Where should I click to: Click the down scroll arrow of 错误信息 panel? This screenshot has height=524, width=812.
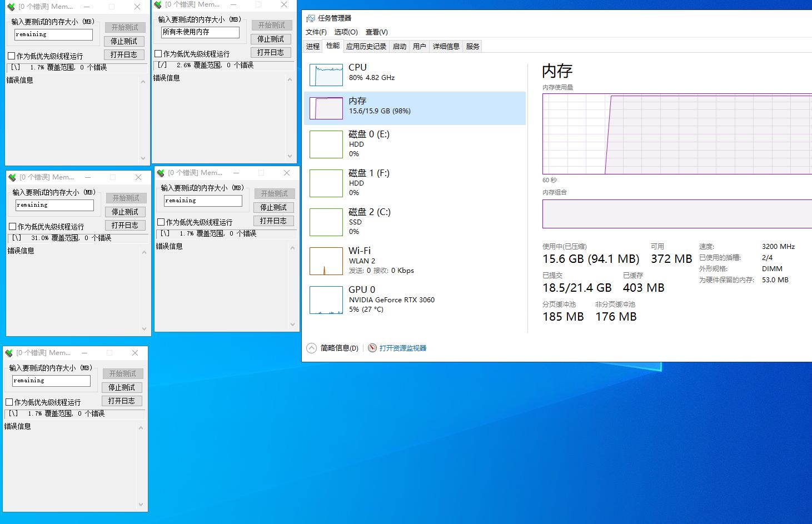pyautogui.click(x=143, y=157)
